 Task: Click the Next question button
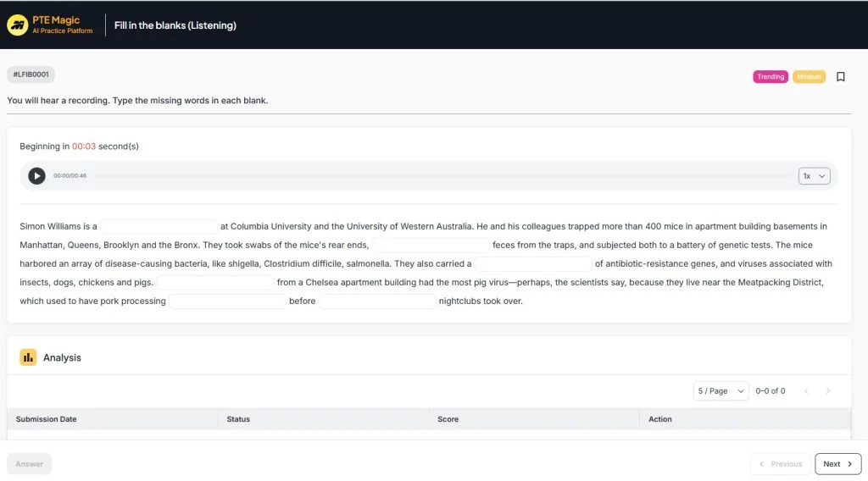coord(837,464)
